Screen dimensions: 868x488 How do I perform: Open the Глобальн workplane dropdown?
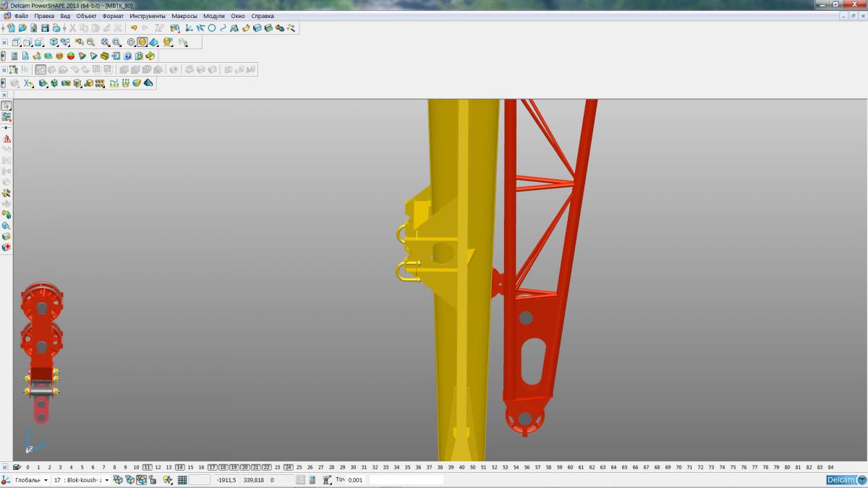click(31, 479)
